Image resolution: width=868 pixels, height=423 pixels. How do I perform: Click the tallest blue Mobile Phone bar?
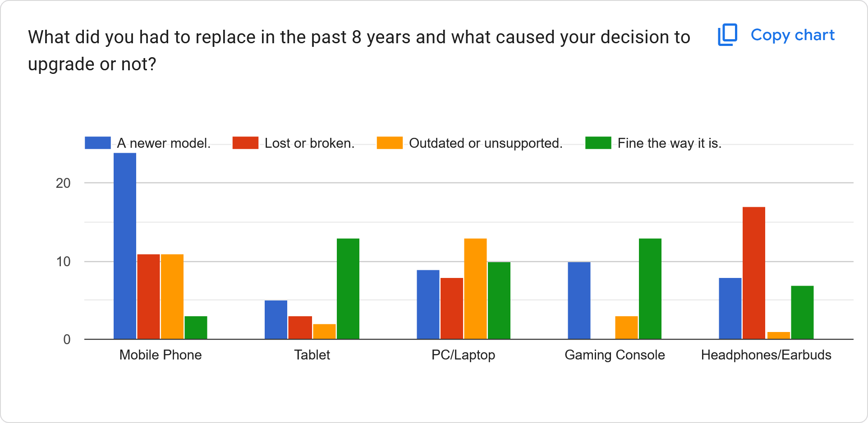click(x=125, y=246)
